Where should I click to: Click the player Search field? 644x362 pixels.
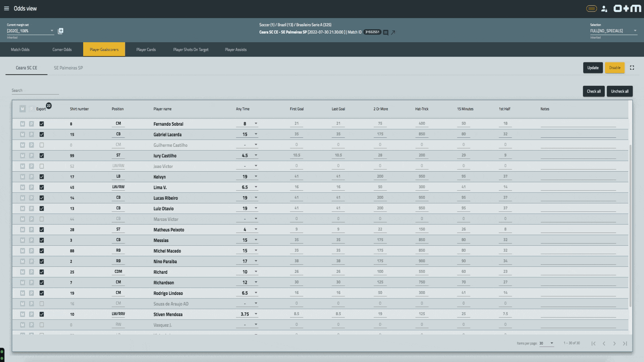coord(35,90)
